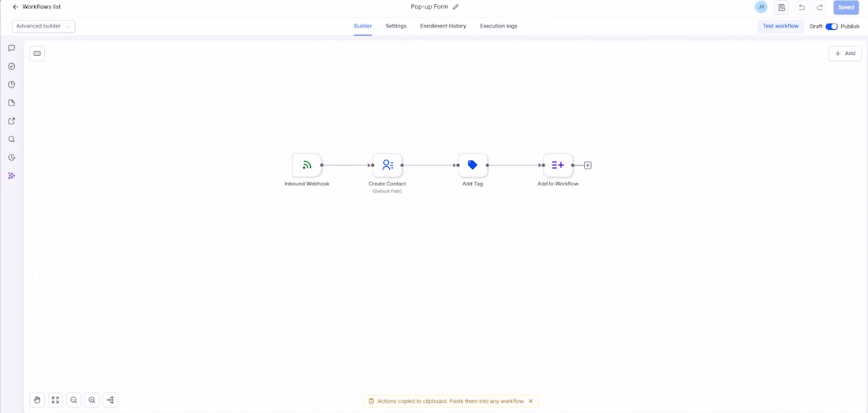Select the Add to Workflow action node

coord(558,165)
